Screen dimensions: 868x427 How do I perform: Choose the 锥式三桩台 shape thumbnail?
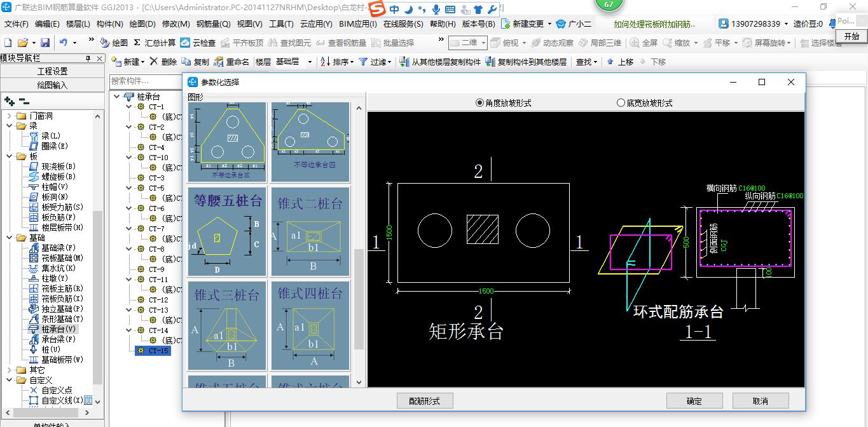tap(227, 325)
